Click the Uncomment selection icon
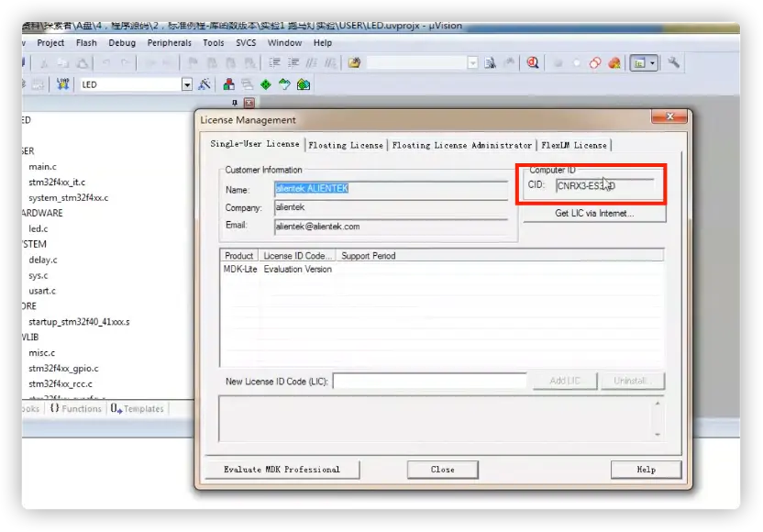 330,62
